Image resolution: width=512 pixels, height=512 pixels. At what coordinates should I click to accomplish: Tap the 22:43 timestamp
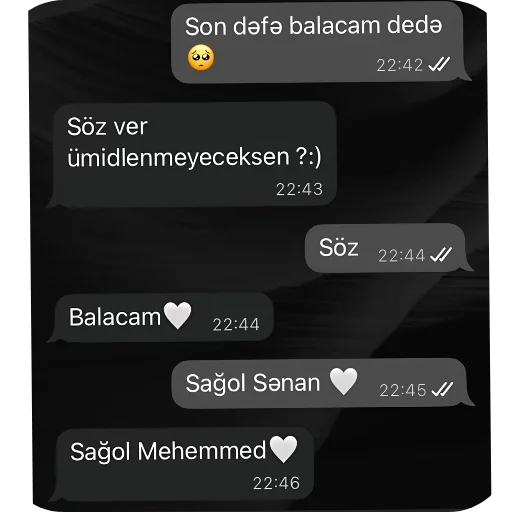(299, 189)
